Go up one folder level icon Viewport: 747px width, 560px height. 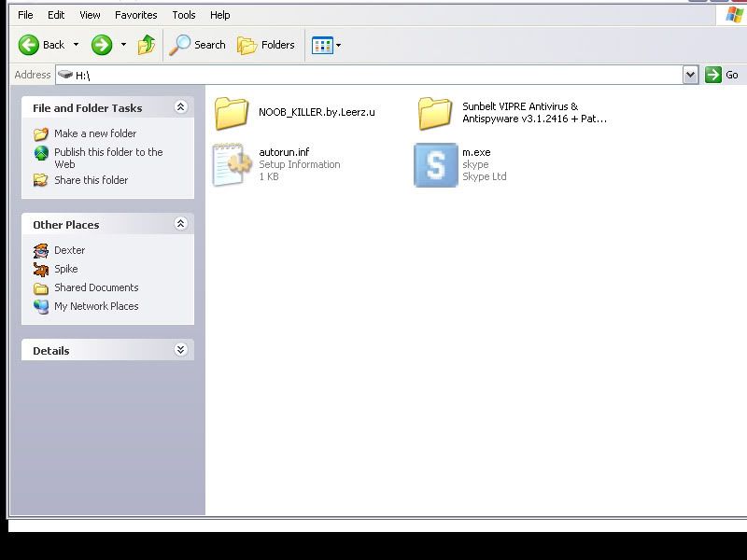(147, 45)
